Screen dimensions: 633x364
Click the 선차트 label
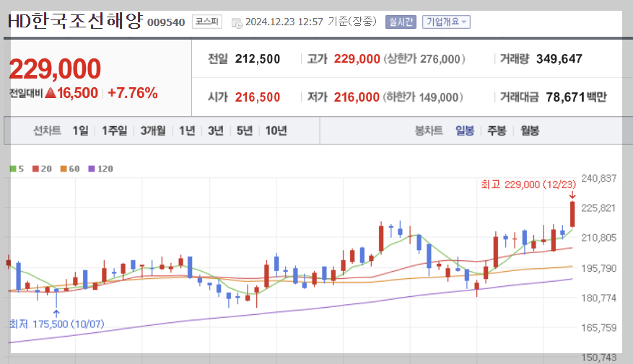(47, 130)
